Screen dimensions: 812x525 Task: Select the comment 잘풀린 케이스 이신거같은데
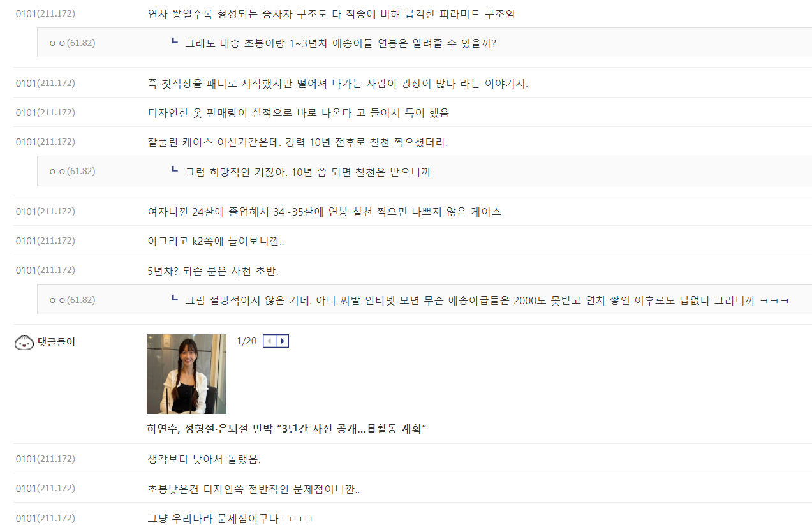[298, 142]
